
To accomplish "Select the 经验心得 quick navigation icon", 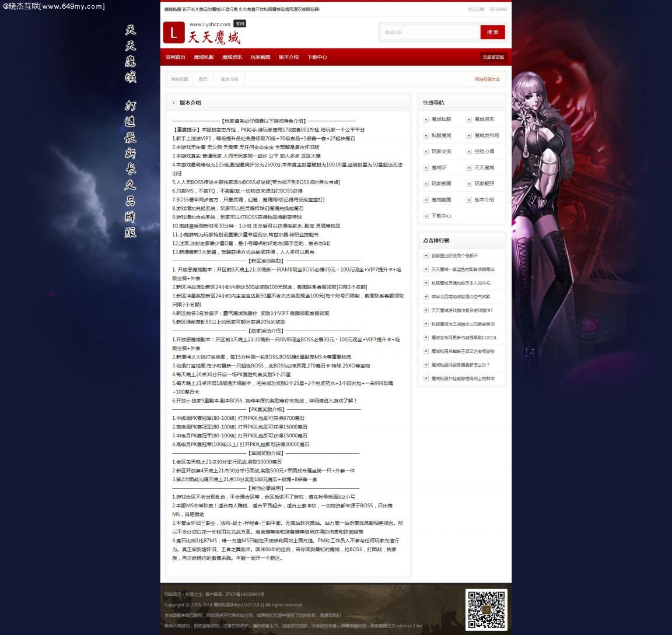I will 469,152.
